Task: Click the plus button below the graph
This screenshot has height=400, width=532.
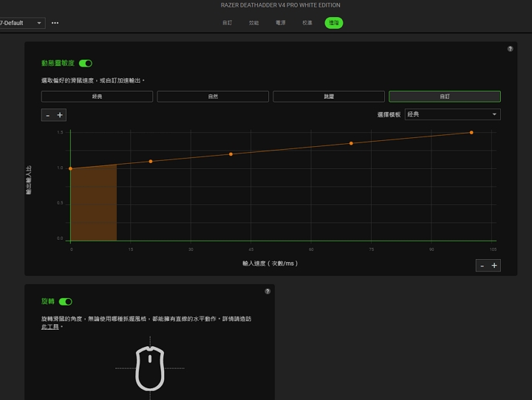Action: point(494,266)
